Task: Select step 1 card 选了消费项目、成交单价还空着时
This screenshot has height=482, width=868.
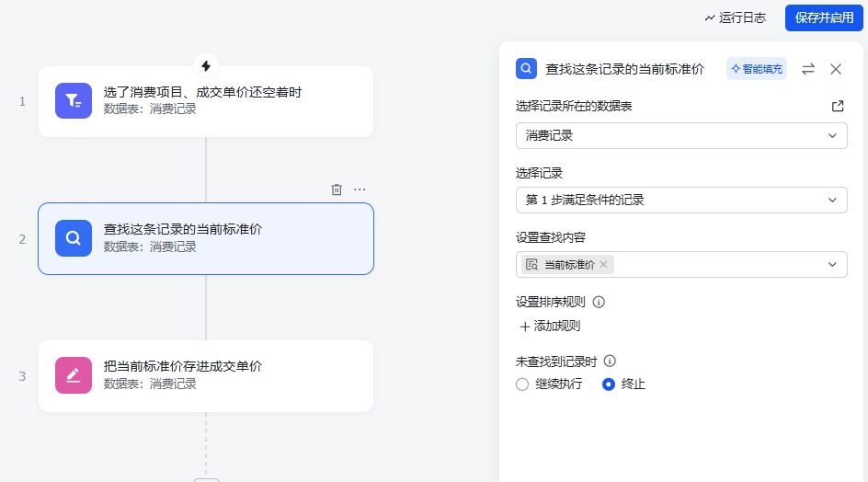Action: [206, 101]
